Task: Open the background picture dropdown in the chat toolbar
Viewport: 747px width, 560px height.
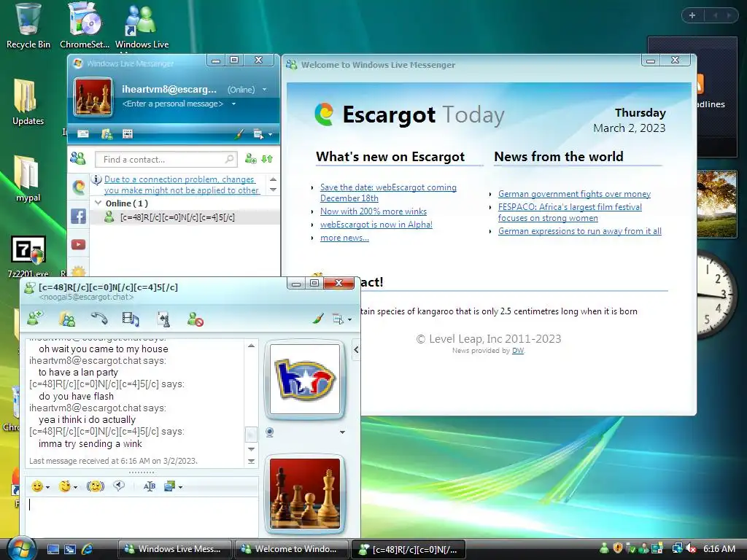Action: pyautogui.click(x=173, y=486)
